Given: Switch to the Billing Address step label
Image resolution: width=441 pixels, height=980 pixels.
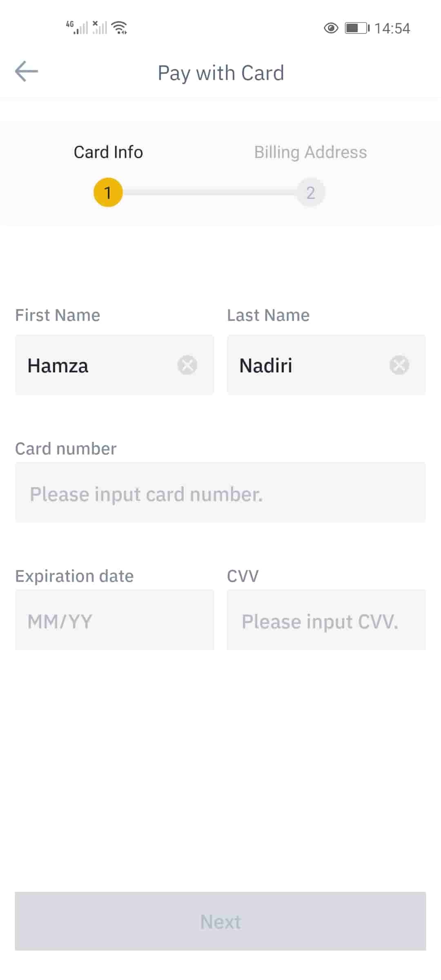Looking at the screenshot, I should [x=310, y=152].
